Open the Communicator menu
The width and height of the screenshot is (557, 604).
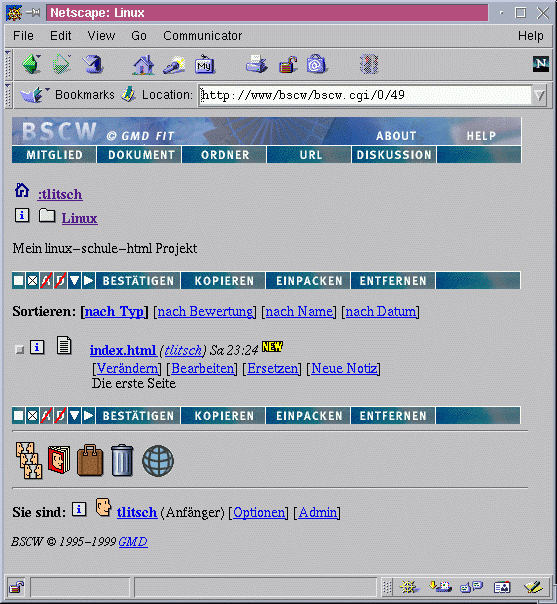tap(203, 36)
